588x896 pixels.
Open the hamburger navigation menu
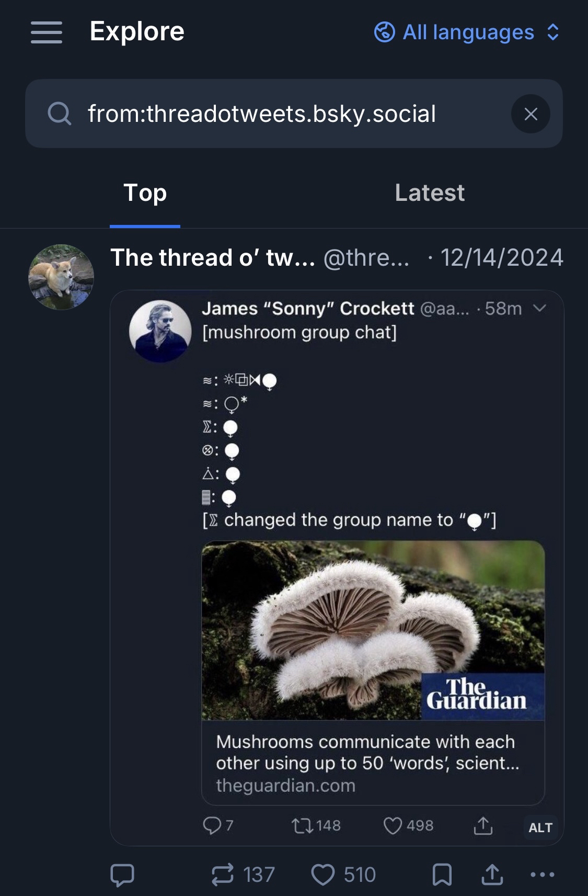pos(46,32)
